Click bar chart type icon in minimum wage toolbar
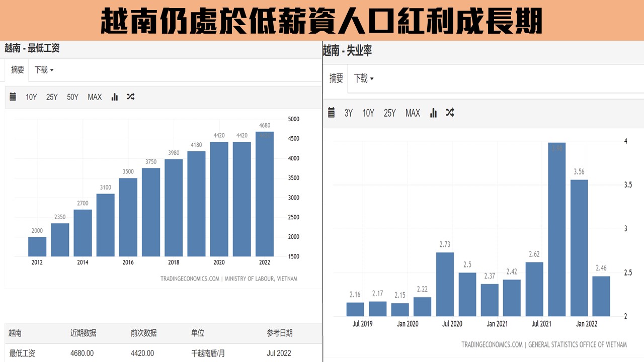This screenshot has width=644, height=362. [115, 97]
